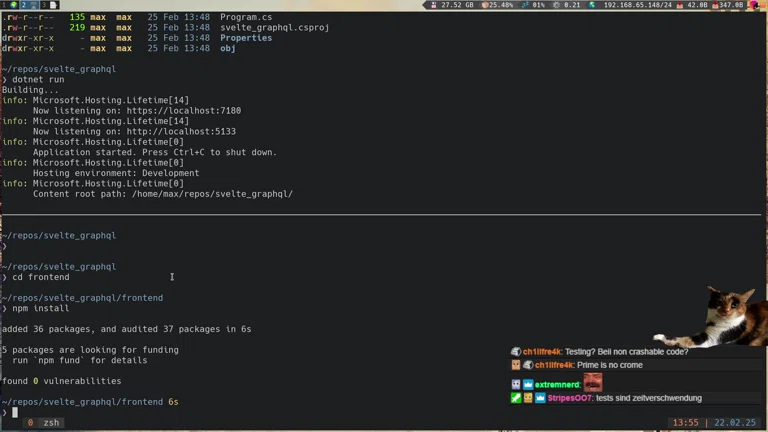The height and width of the screenshot is (432, 768).
Task: Switch to workspace 3 with document icon
Action: click(x=48, y=5)
